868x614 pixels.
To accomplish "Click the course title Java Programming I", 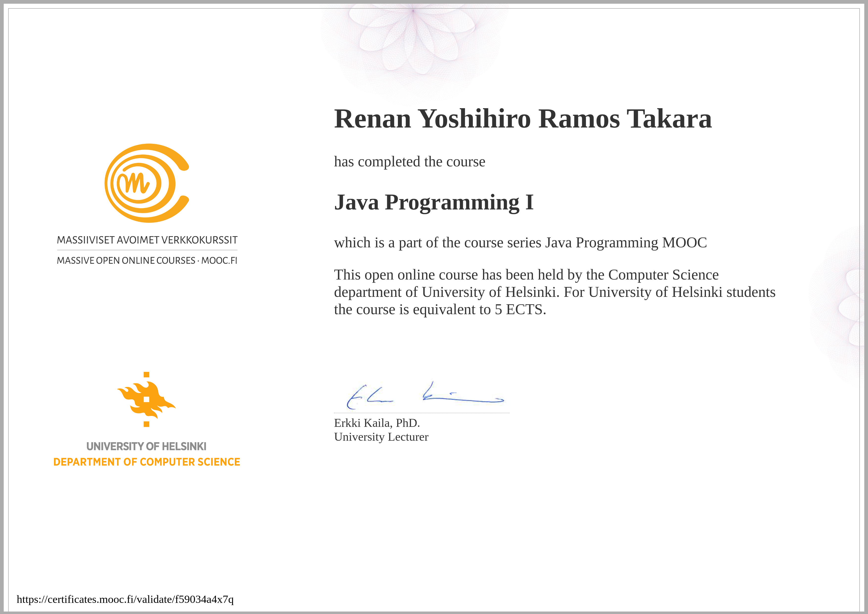I will [x=434, y=202].
